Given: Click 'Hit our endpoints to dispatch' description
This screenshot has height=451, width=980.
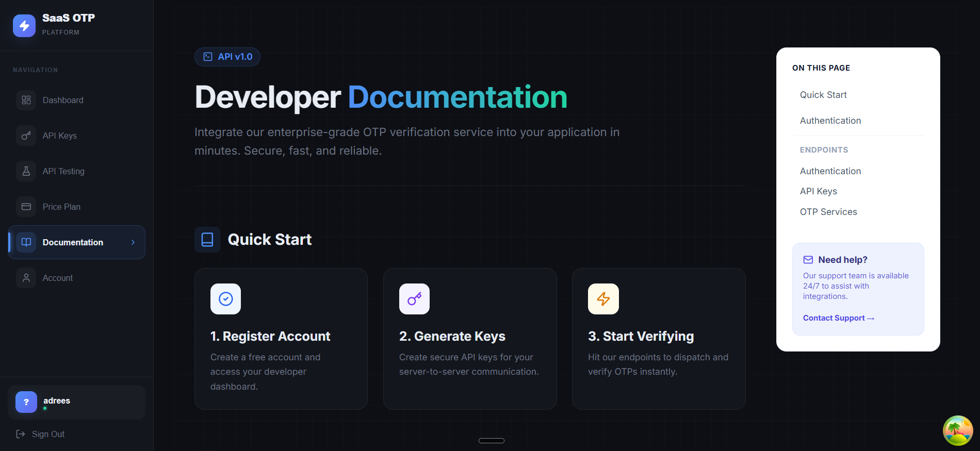Looking at the screenshot, I should [x=658, y=364].
